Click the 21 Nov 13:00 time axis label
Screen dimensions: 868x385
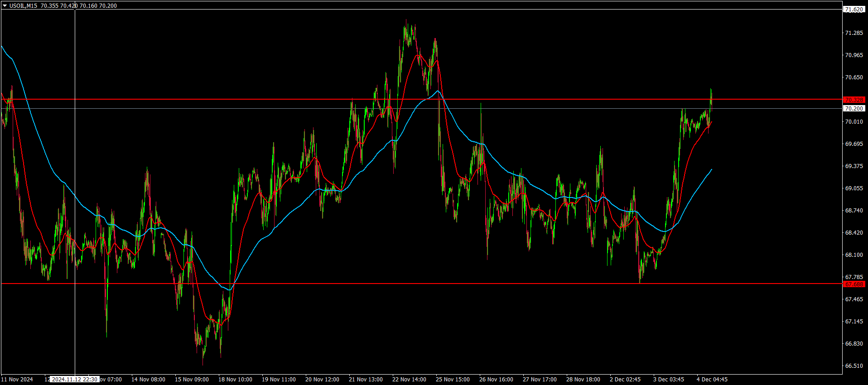pos(366,380)
